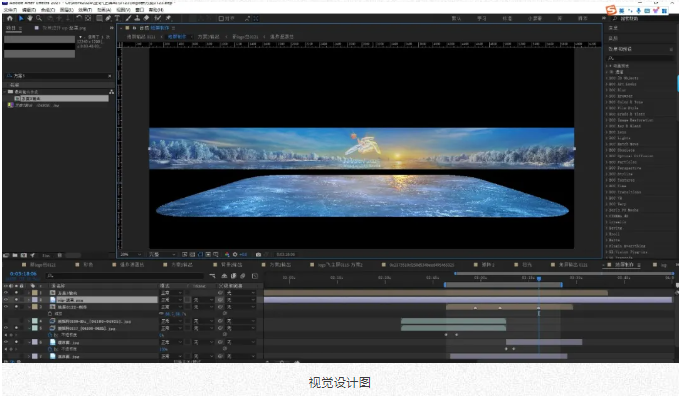Open blending mode dropdown for layer 1

171,293
